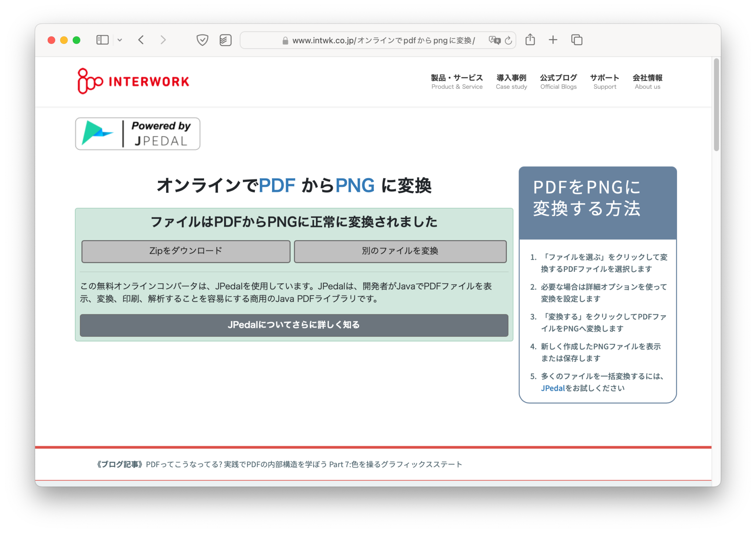
Task: Toggle the Safari sidebar icon
Action: [102, 40]
